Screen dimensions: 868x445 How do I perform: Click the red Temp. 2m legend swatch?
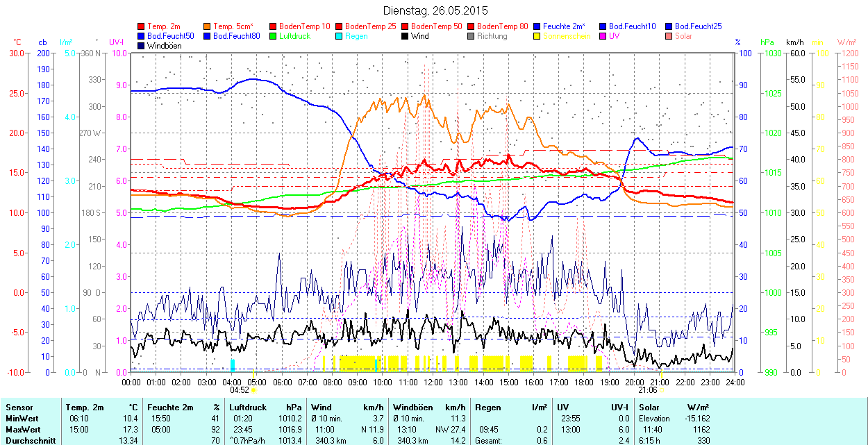pos(142,26)
